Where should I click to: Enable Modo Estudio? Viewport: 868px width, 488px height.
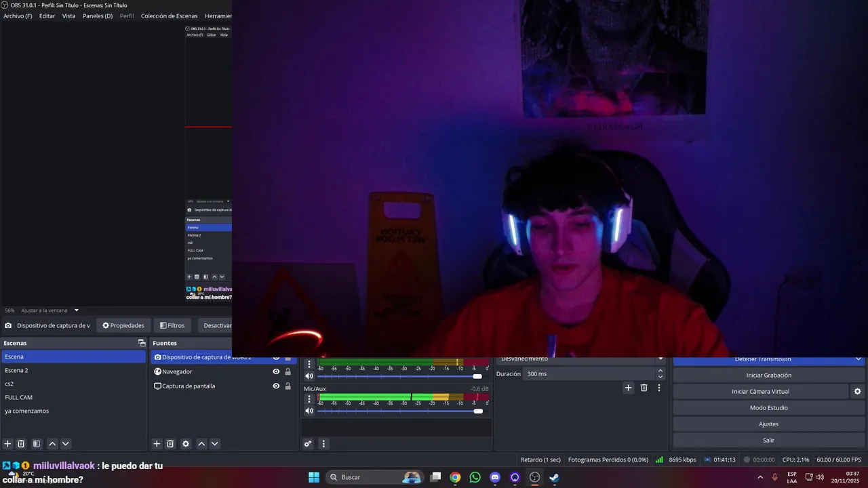tap(768, 407)
